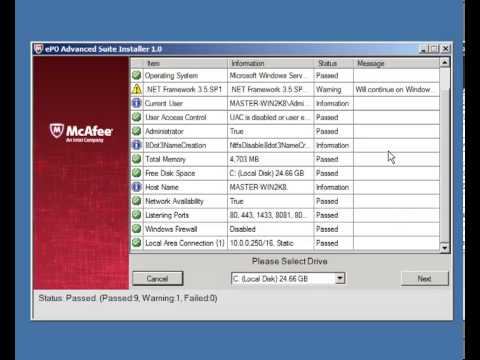Select the 'Total Memory' row label
The image size is (480, 360).
(x=165, y=159)
